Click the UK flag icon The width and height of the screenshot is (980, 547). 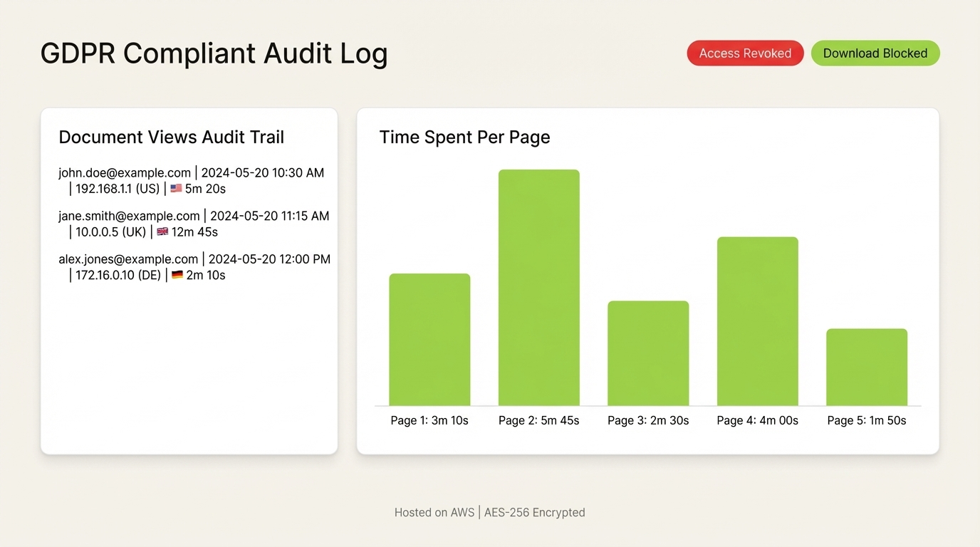(x=162, y=231)
